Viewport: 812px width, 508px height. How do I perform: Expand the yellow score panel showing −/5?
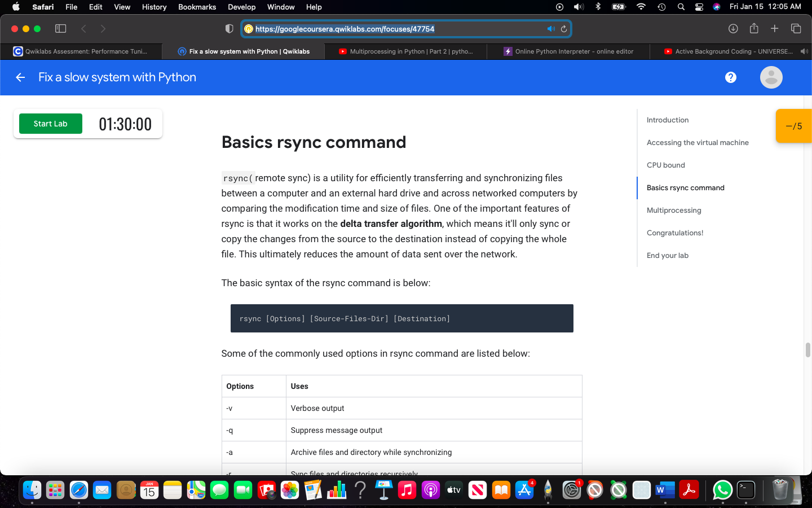point(795,126)
